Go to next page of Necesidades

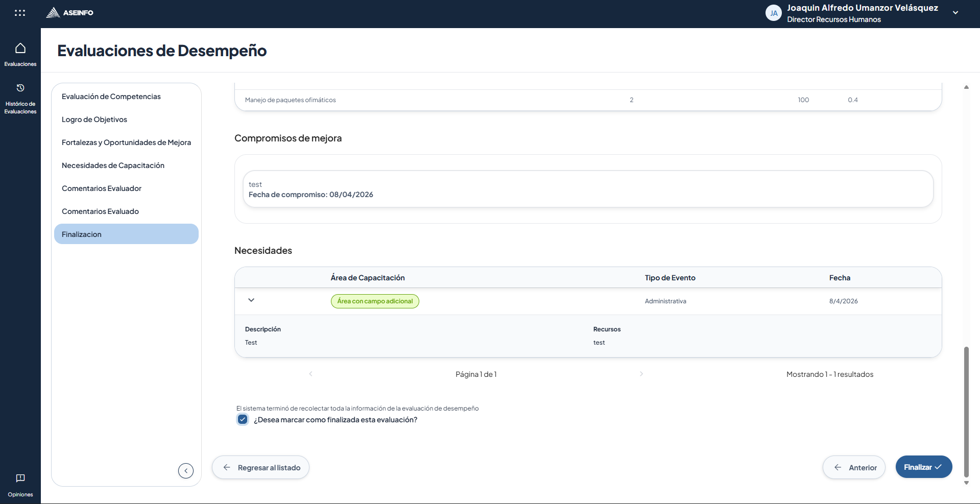click(641, 374)
